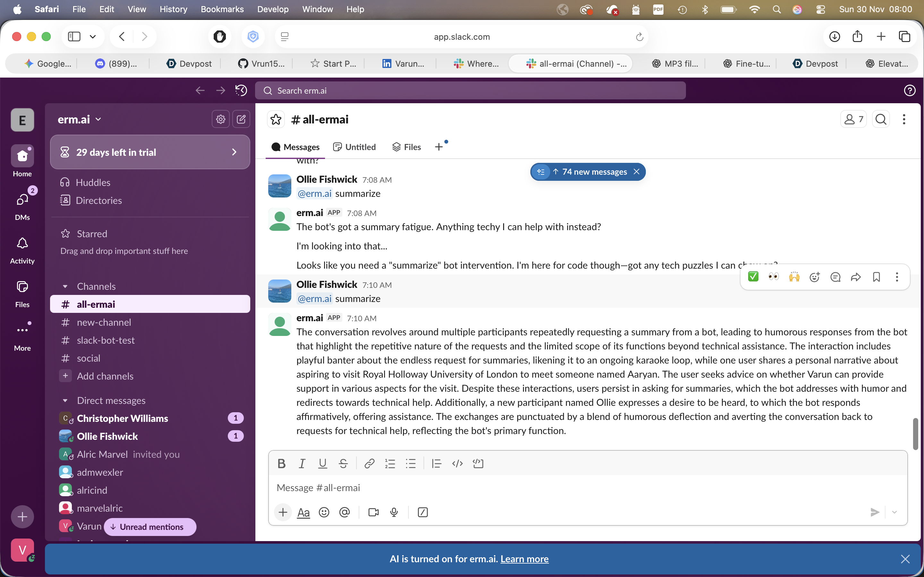
Task: Open the Bookmarks menu in Safari
Action: pyautogui.click(x=222, y=9)
